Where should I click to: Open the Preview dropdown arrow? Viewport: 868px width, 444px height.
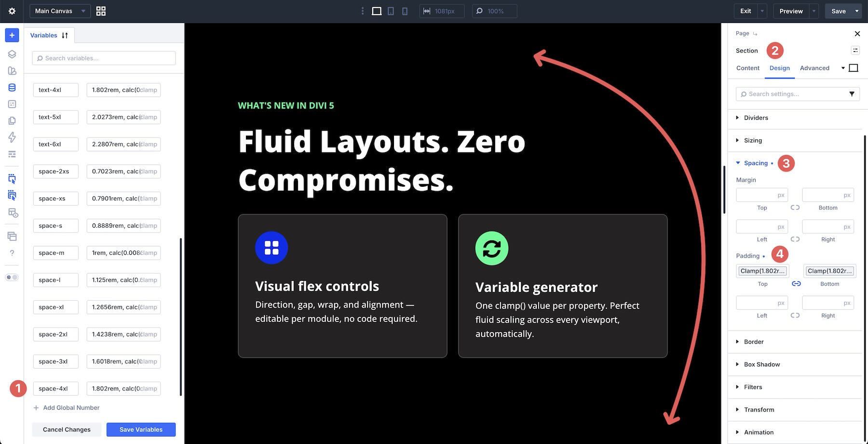pyautogui.click(x=814, y=11)
